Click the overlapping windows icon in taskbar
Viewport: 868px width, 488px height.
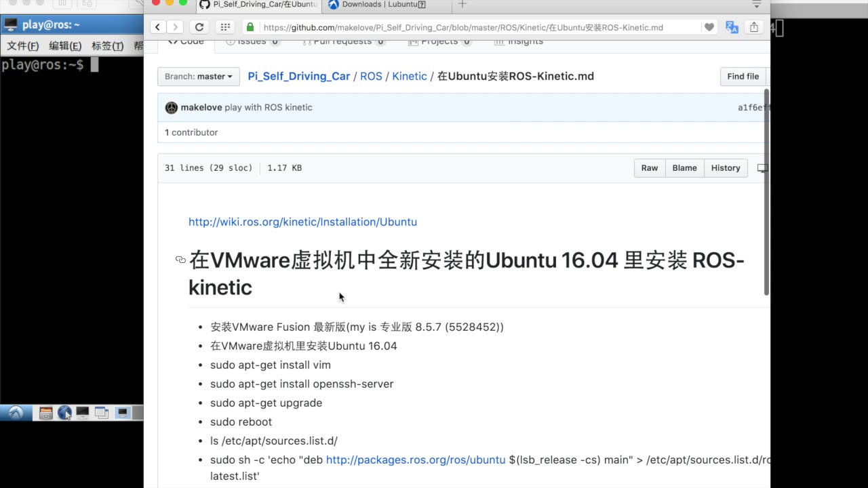(102, 412)
